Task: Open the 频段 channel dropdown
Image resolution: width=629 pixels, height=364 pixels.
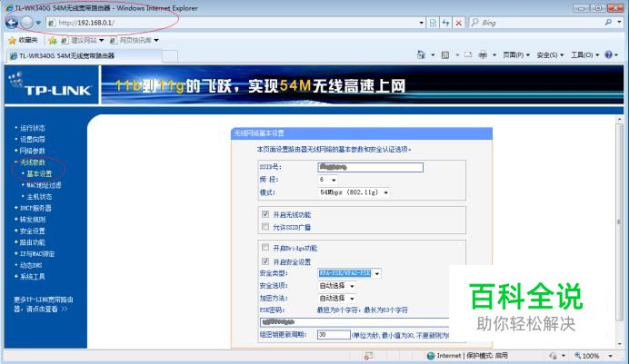Action: (328, 180)
